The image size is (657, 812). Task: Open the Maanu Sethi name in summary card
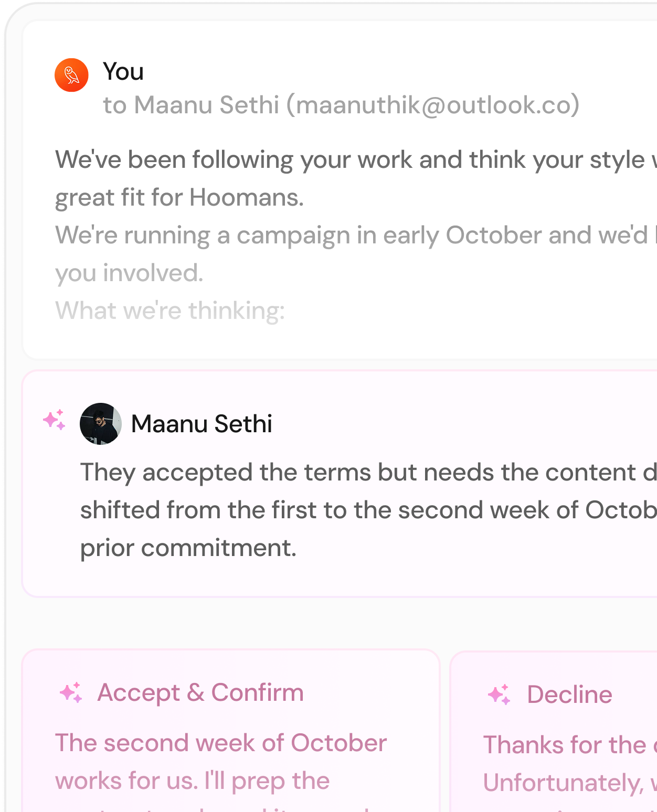[202, 424]
